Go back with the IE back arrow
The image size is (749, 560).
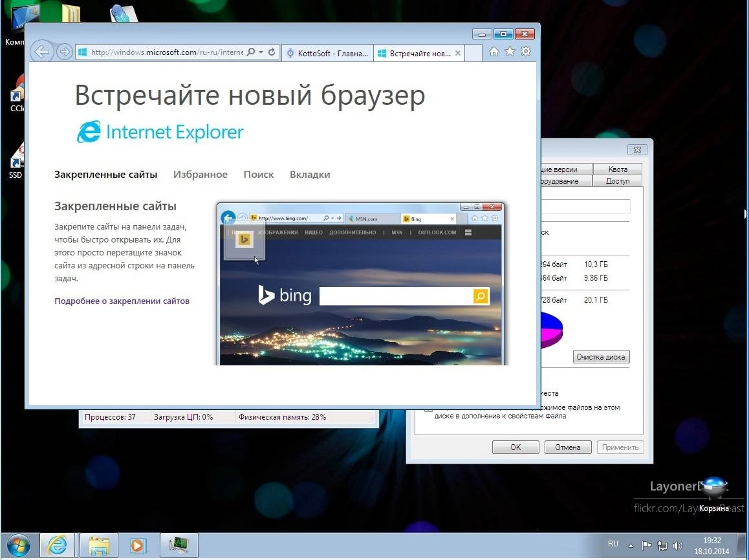click(42, 52)
